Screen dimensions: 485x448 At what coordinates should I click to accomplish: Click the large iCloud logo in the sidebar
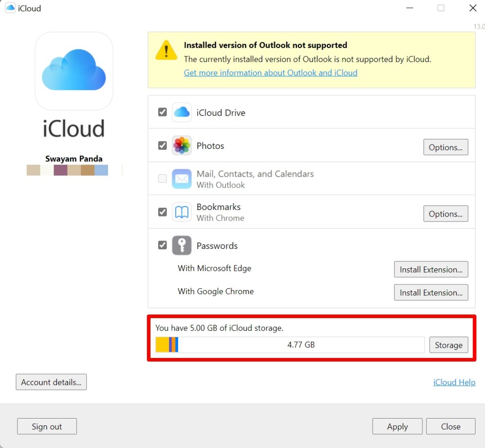tap(73, 71)
